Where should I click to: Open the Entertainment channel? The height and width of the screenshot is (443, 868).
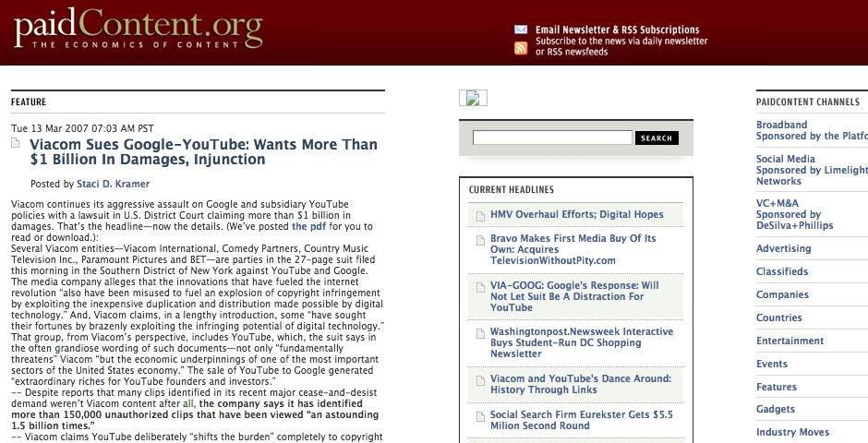pos(790,341)
